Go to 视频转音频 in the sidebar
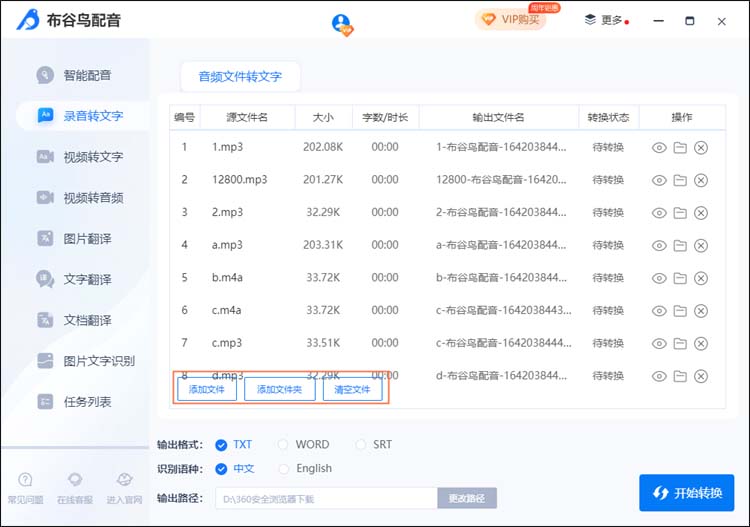The image size is (750, 527). (x=80, y=198)
